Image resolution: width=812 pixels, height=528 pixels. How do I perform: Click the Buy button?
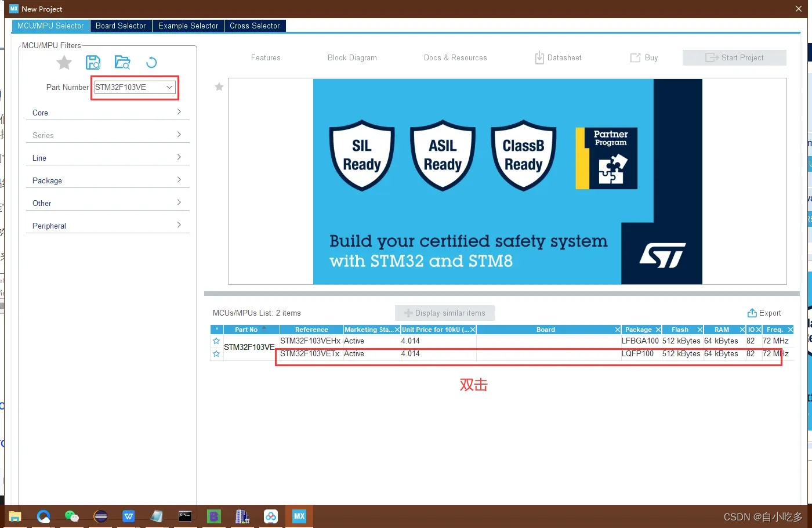[x=644, y=57]
